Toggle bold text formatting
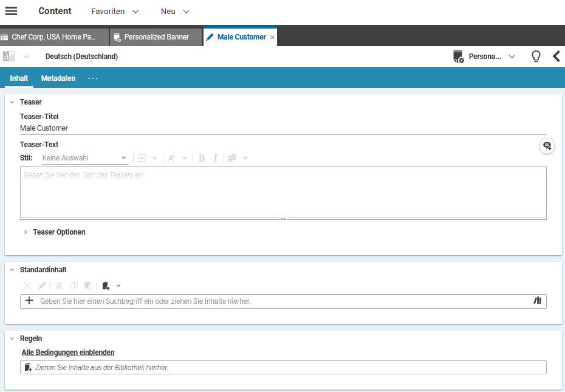The height and width of the screenshot is (392, 565). 202,158
